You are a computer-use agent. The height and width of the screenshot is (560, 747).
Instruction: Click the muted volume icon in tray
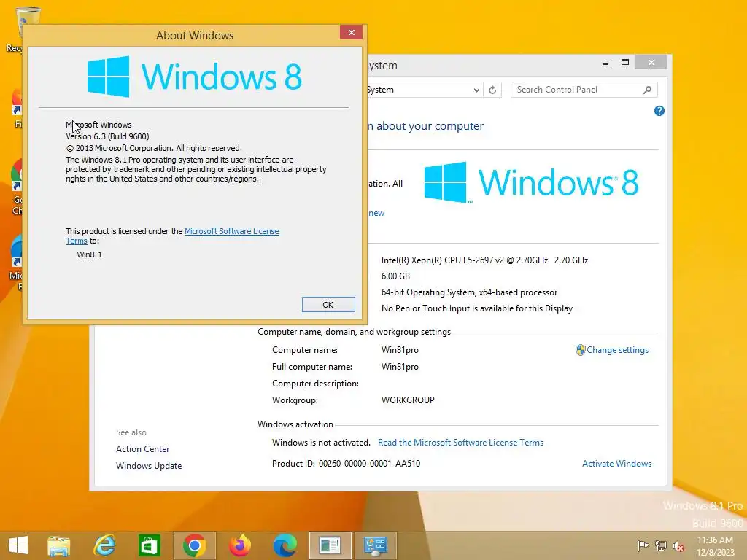[x=678, y=546]
